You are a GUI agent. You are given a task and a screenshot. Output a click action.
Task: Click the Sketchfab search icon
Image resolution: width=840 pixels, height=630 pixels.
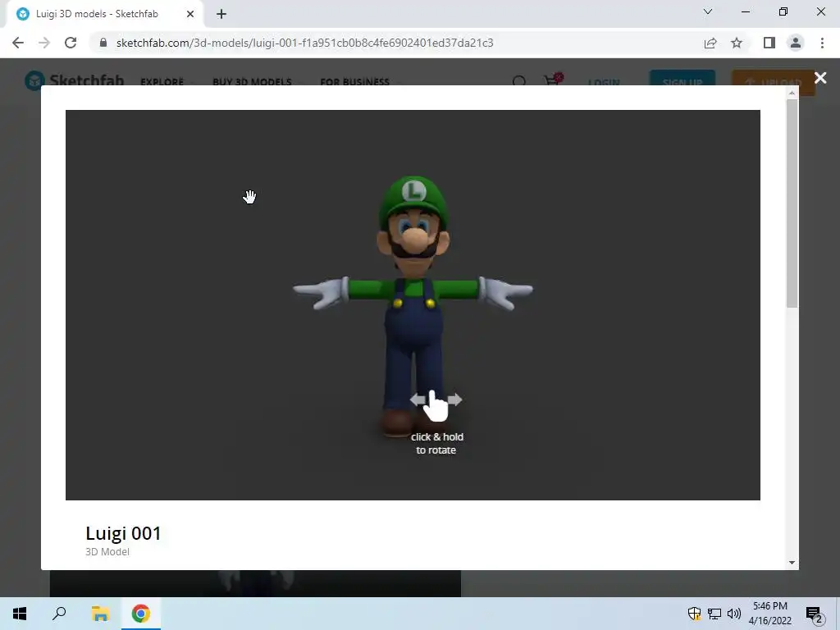(519, 81)
